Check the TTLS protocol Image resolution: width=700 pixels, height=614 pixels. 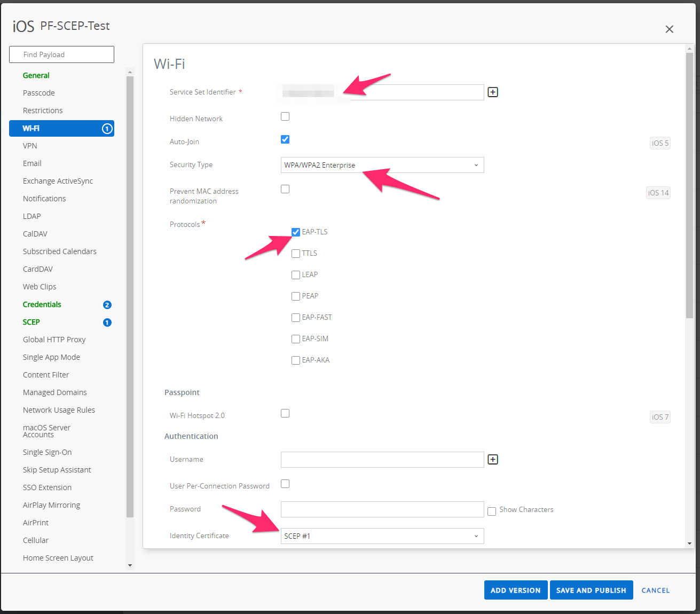(296, 253)
